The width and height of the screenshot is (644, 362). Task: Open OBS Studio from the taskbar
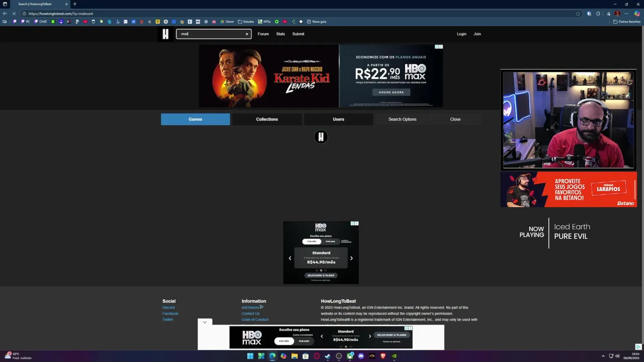(x=339, y=356)
